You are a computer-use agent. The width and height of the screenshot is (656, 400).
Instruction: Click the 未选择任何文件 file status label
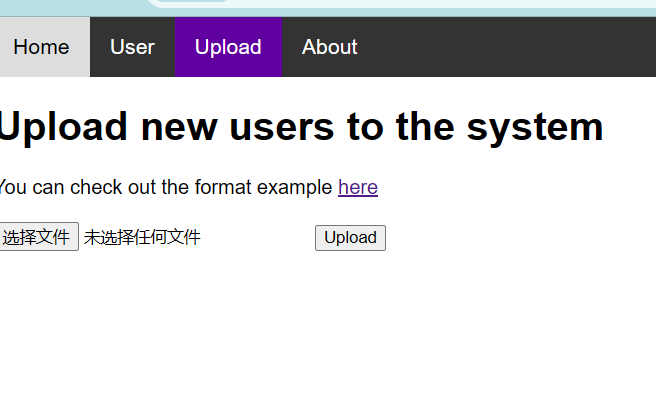point(142,237)
